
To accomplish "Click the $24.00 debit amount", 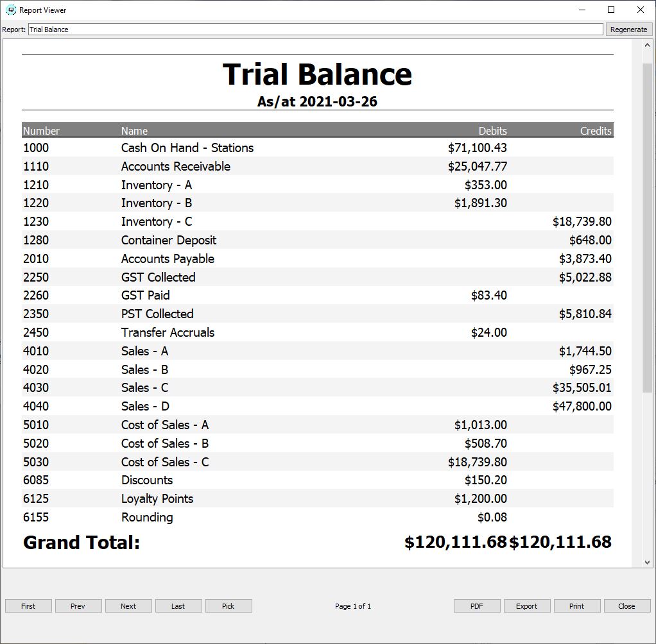I will click(x=489, y=332).
